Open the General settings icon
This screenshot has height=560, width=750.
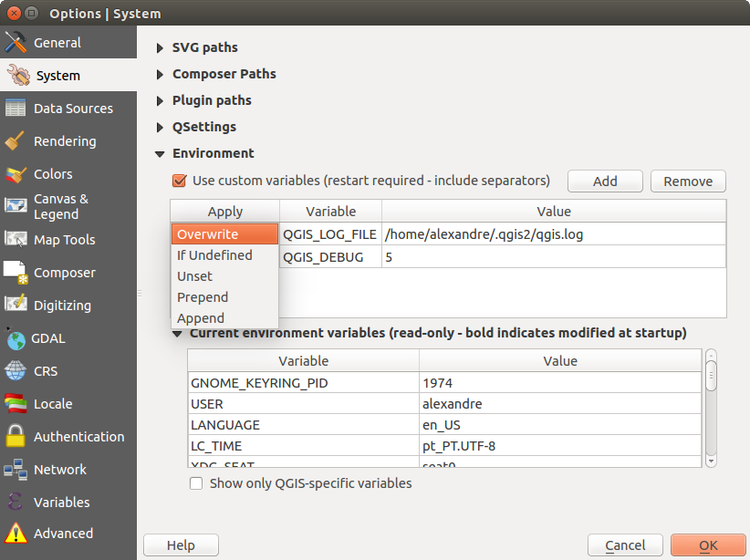(x=16, y=43)
